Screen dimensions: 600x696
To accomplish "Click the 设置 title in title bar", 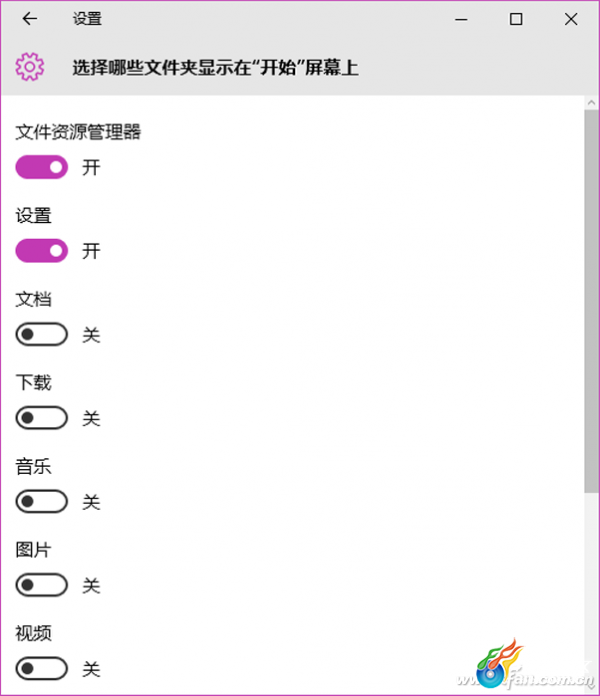I will (x=87, y=19).
